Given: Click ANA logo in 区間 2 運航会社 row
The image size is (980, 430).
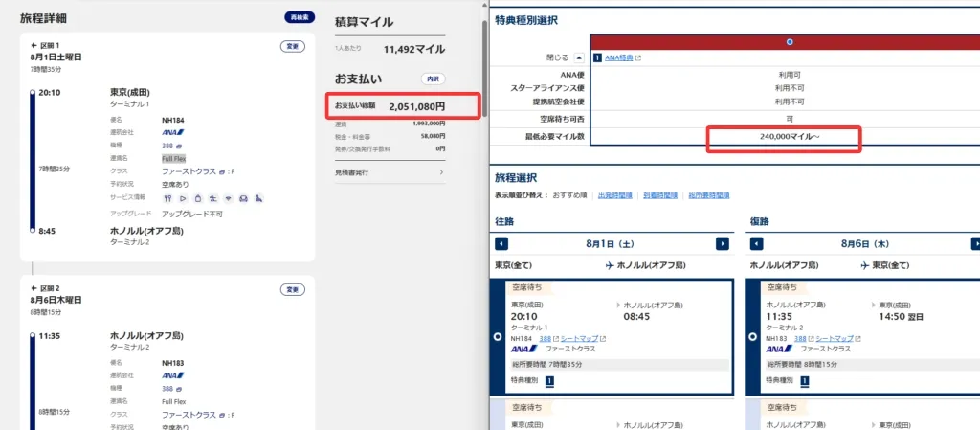Looking at the screenshot, I should (172, 375).
